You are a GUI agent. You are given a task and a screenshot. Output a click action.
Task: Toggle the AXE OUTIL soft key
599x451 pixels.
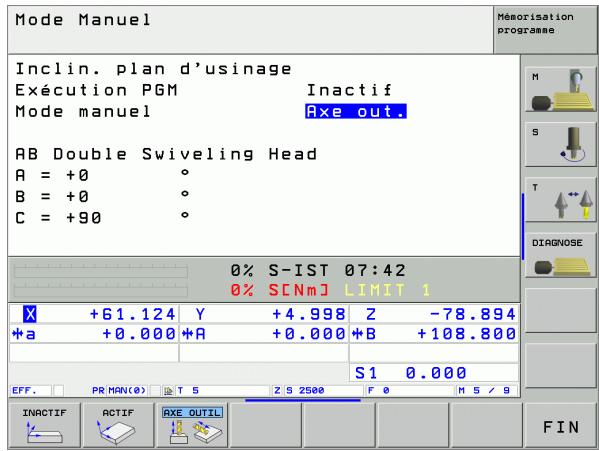coord(192,425)
